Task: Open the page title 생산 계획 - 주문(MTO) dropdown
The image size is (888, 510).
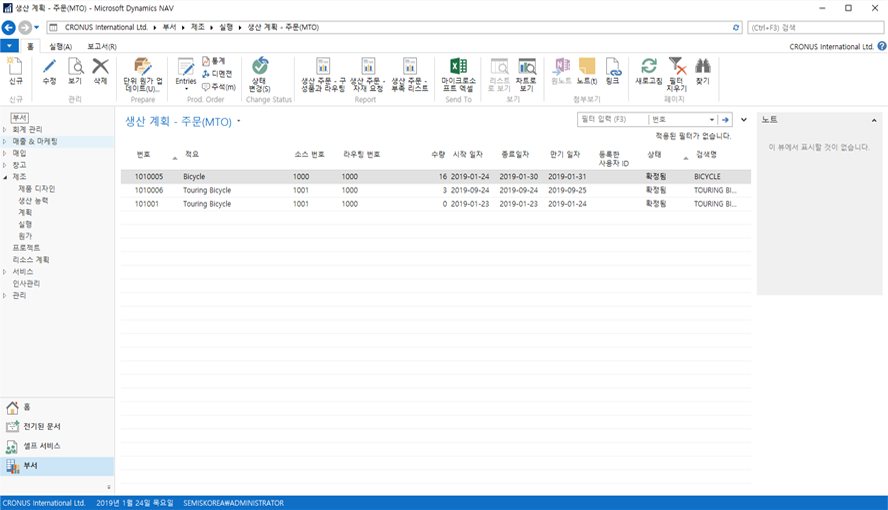Action: click(x=238, y=121)
